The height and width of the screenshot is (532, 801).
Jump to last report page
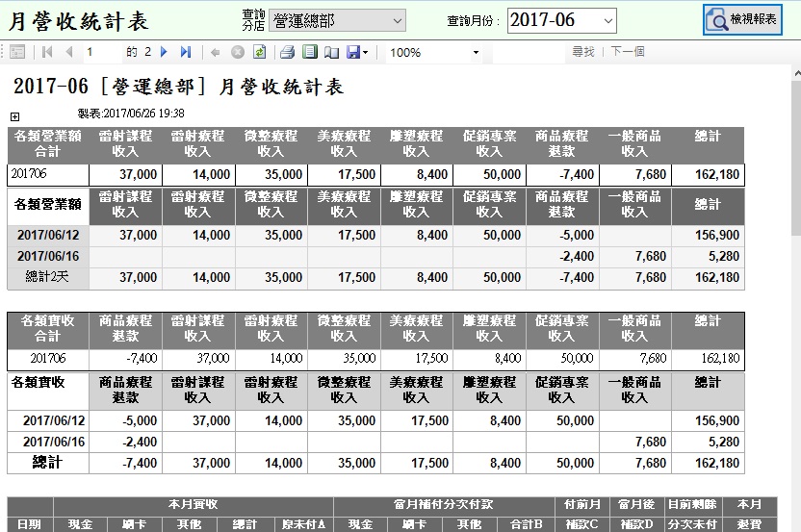(185, 52)
